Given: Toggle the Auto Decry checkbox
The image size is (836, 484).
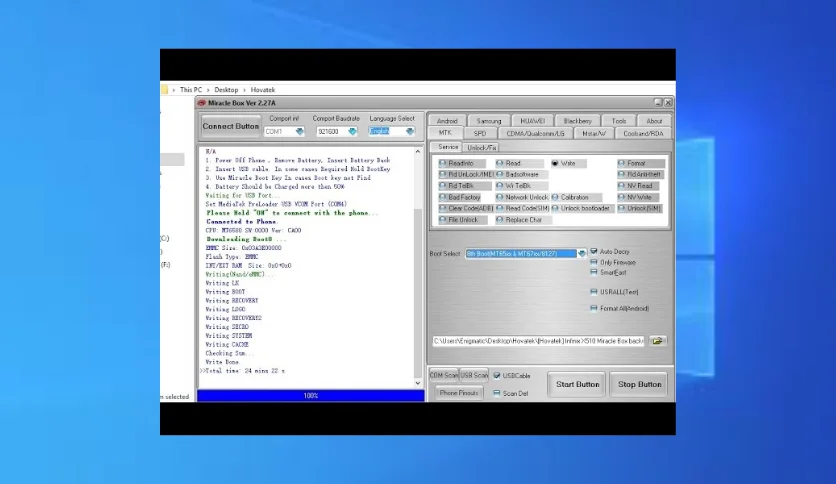Looking at the screenshot, I should (x=593, y=251).
